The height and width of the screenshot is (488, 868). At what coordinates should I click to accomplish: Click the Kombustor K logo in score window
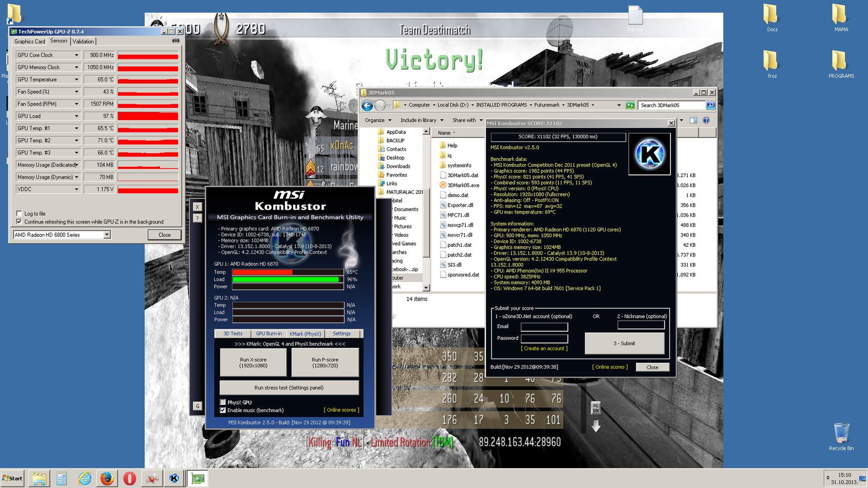(x=650, y=154)
